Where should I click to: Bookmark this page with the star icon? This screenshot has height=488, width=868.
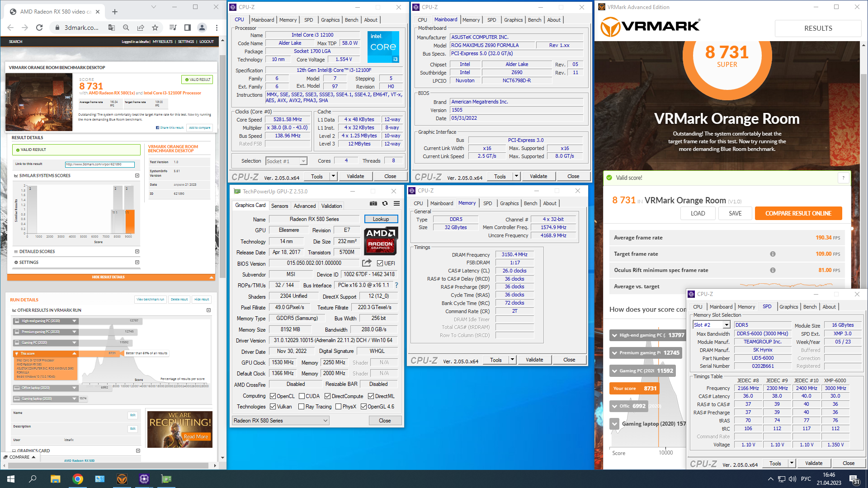point(155,28)
